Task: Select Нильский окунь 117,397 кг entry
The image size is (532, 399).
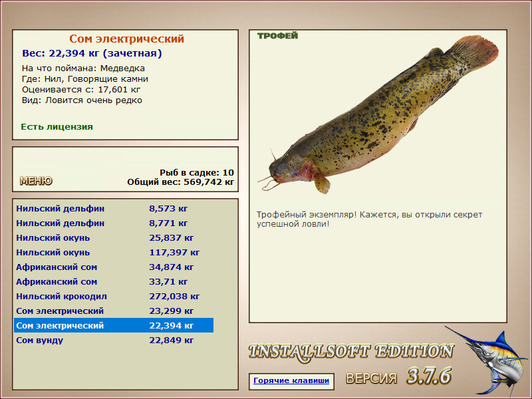Action: (114, 253)
